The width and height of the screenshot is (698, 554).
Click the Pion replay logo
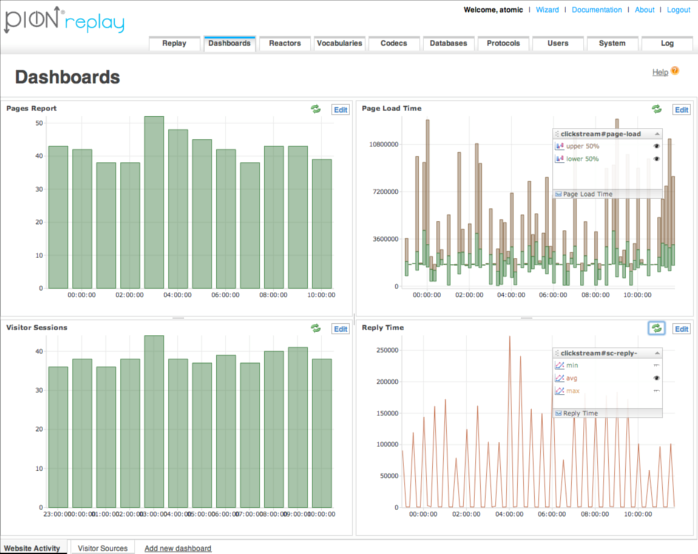(65, 20)
